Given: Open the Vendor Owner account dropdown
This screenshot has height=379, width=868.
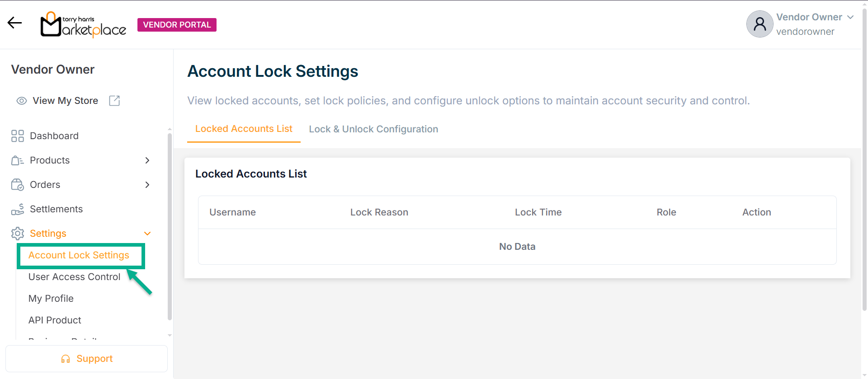Looking at the screenshot, I should pos(850,17).
